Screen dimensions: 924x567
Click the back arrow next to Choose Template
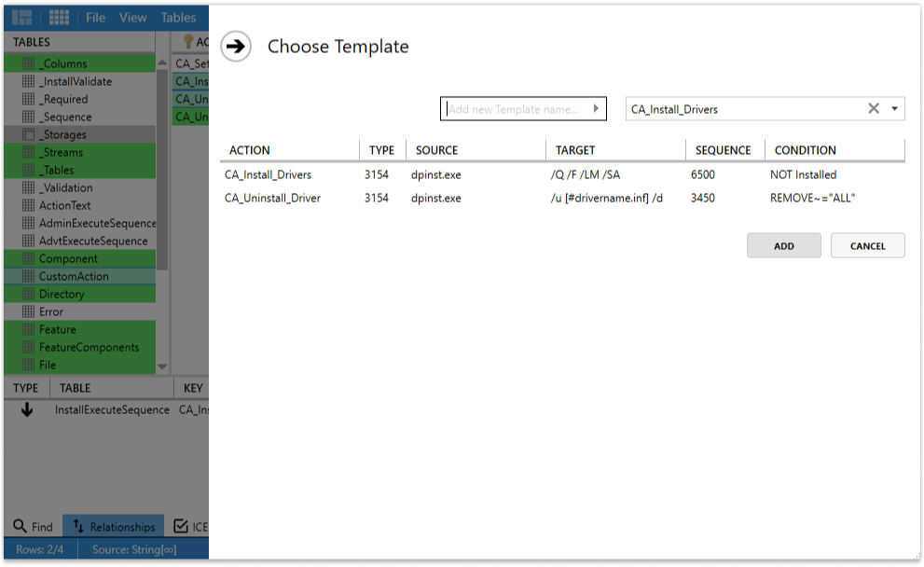(x=236, y=46)
